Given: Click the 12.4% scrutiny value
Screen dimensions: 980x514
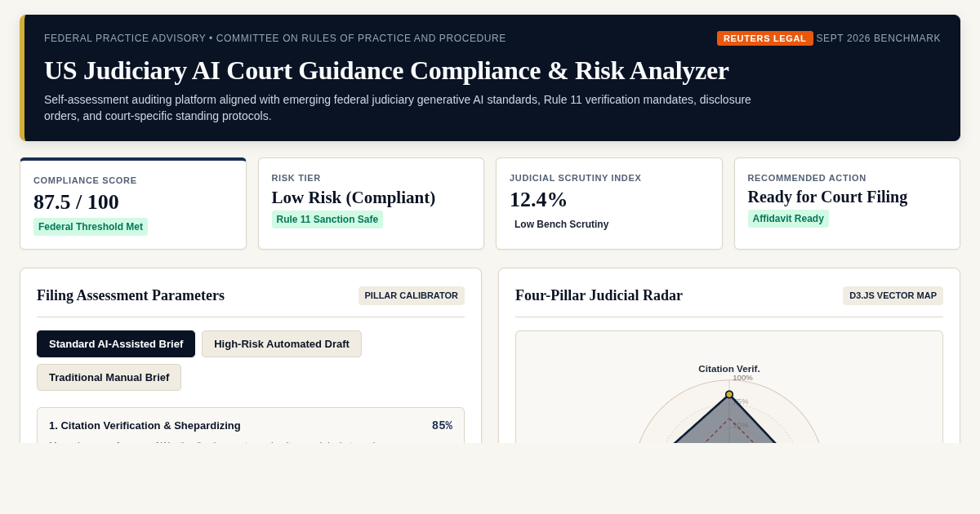Looking at the screenshot, I should [x=538, y=199].
